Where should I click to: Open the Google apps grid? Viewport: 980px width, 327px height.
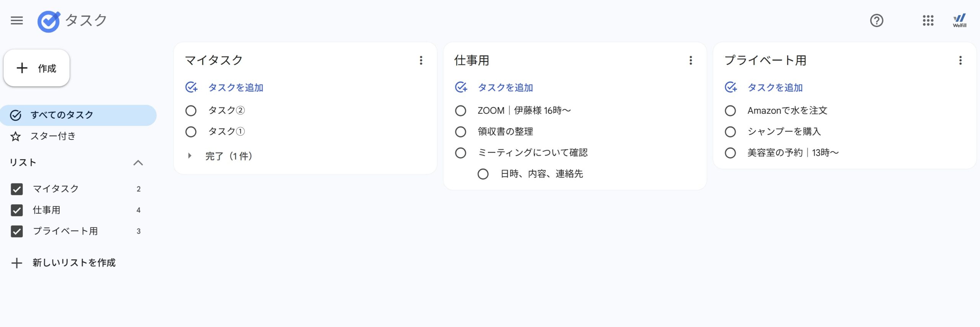928,20
